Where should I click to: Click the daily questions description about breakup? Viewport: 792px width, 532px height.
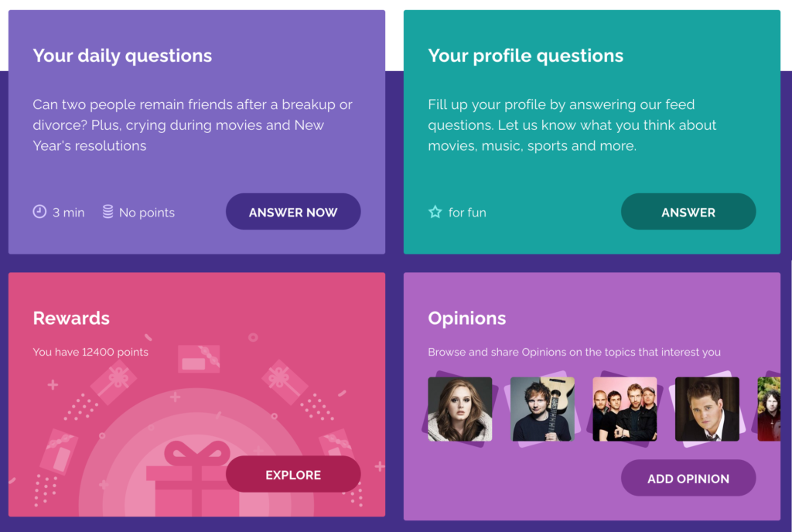click(x=193, y=124)
